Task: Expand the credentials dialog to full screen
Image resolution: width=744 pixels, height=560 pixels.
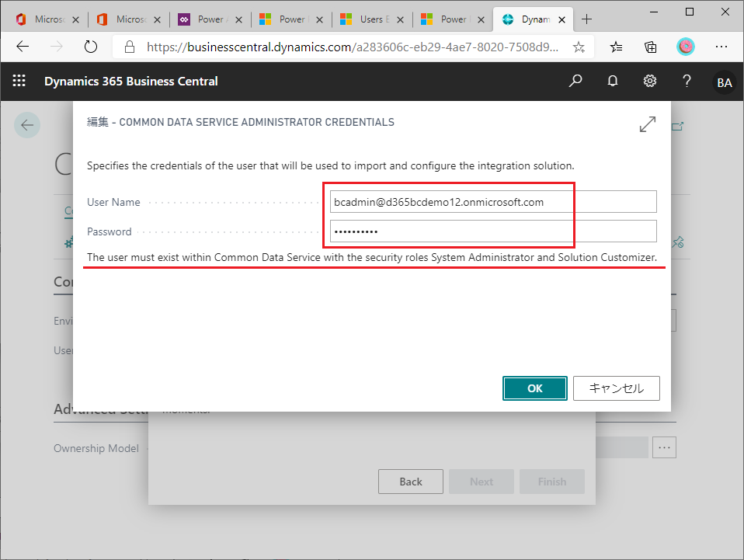Action: (x=647, y=124)
